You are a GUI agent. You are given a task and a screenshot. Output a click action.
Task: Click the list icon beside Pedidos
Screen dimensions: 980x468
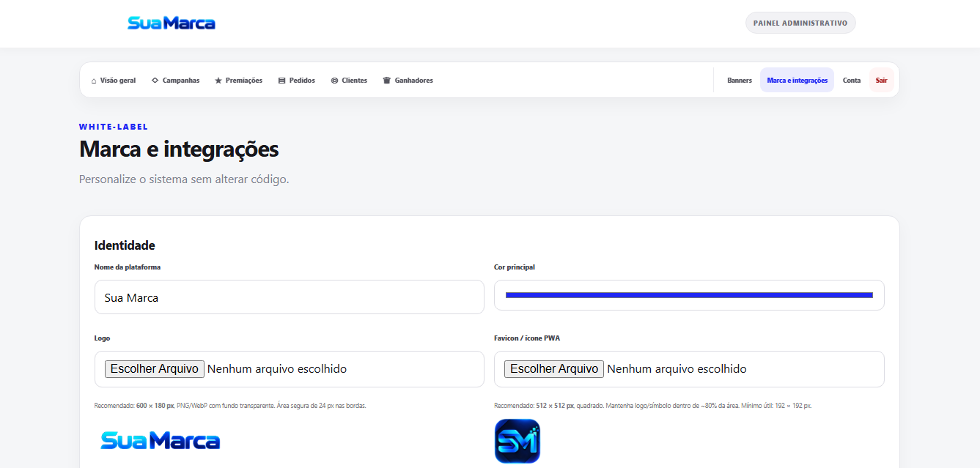[x=281, y=81]
